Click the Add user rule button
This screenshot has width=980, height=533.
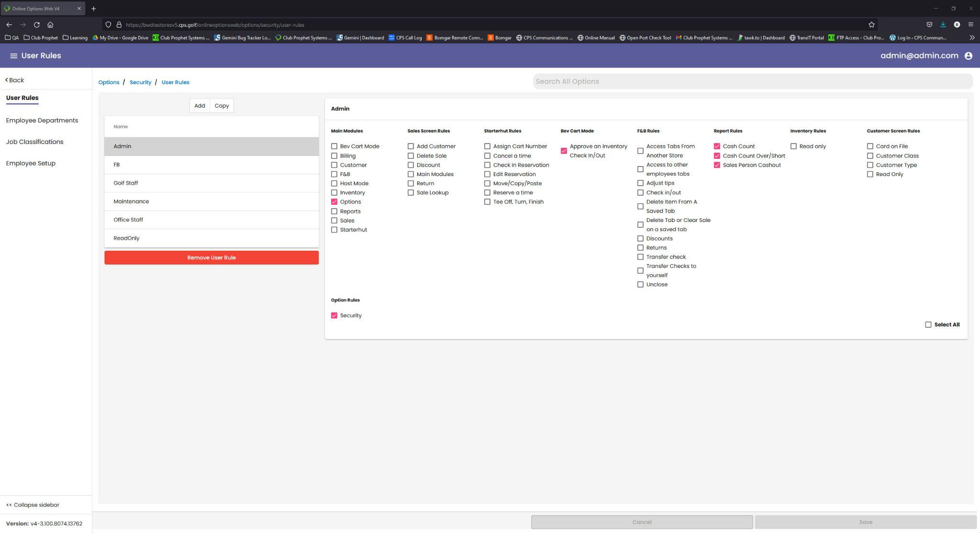[x=200, y=106]
